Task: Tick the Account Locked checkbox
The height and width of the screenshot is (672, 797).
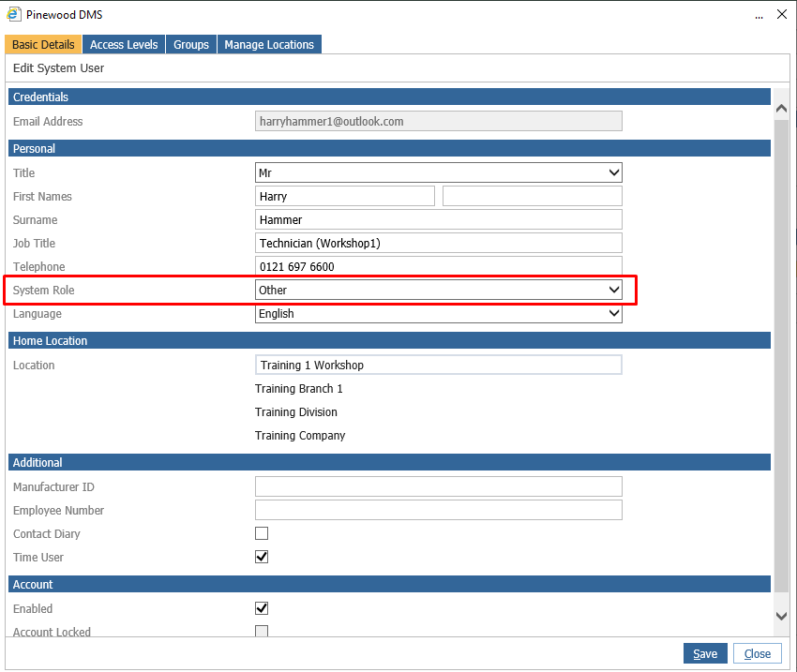Action: click(x=262, y=631)
